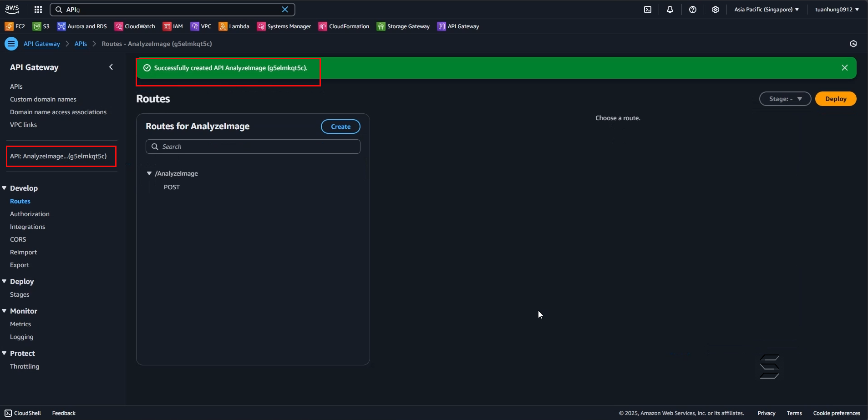868x420 pixels.
Task: Click Feedback in the footer
Action: tap(64, 413)
